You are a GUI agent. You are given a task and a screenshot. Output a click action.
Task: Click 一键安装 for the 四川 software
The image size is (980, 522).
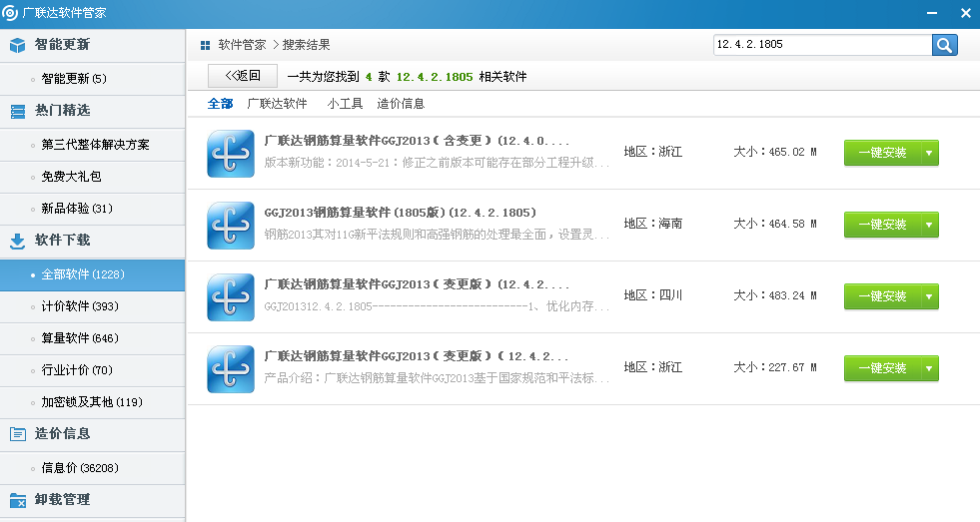tap(882, 296)
